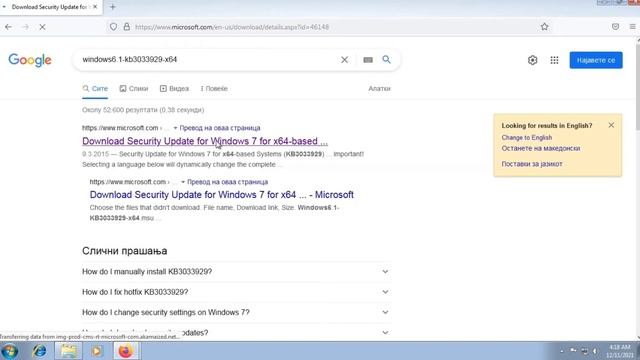The image size is (640, 360).
Task: Open the on-screen keyboard input tool
Action: [x=368, y=60]
